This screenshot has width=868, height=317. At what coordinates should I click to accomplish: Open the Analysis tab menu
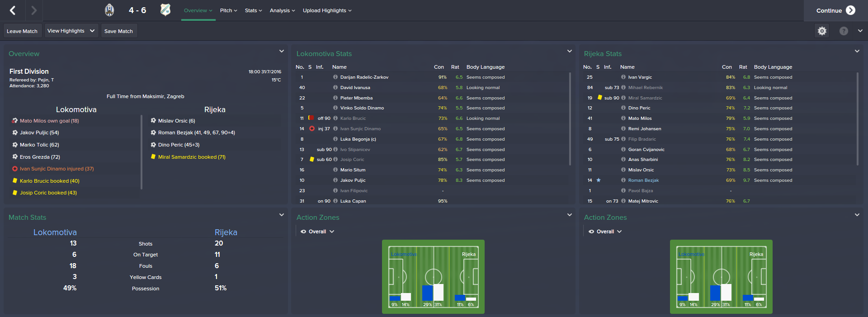[282, 10]
